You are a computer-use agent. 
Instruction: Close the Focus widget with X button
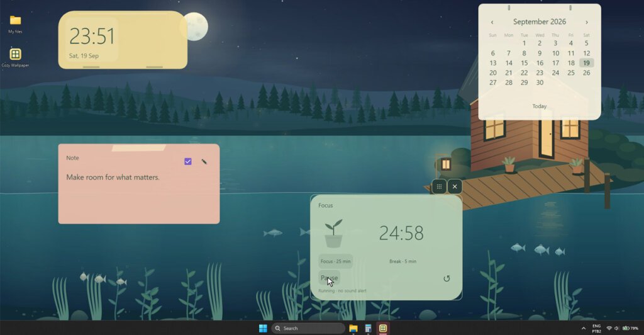coord(455,186)
